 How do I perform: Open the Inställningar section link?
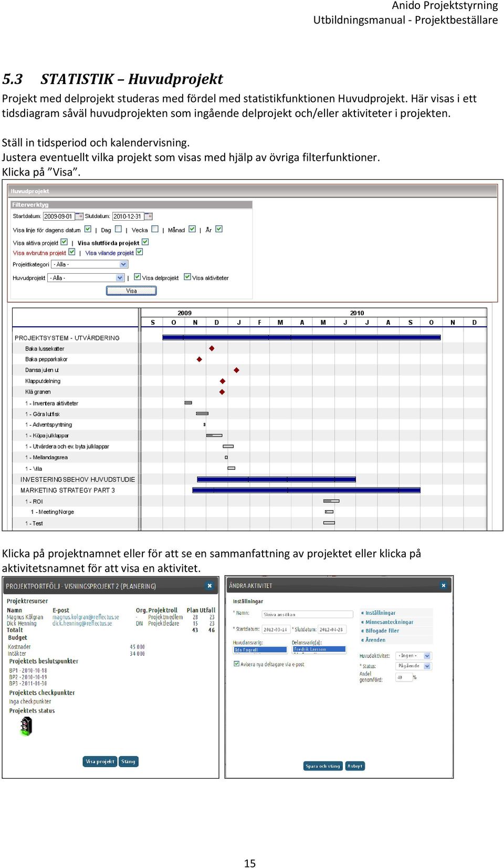pos(380,613)
